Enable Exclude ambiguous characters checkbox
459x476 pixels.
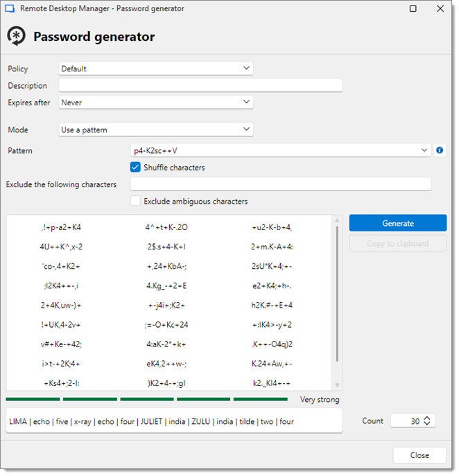pos(136,202)
